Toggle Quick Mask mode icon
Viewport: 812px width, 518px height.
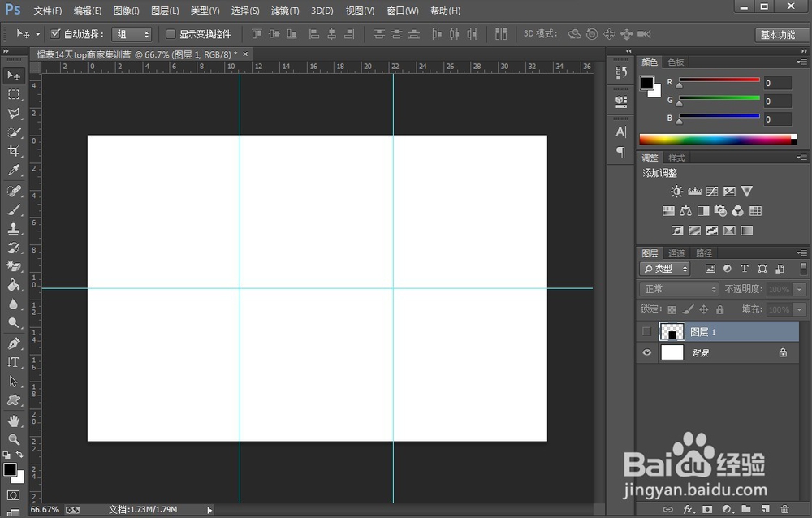(x=14, y=495)
